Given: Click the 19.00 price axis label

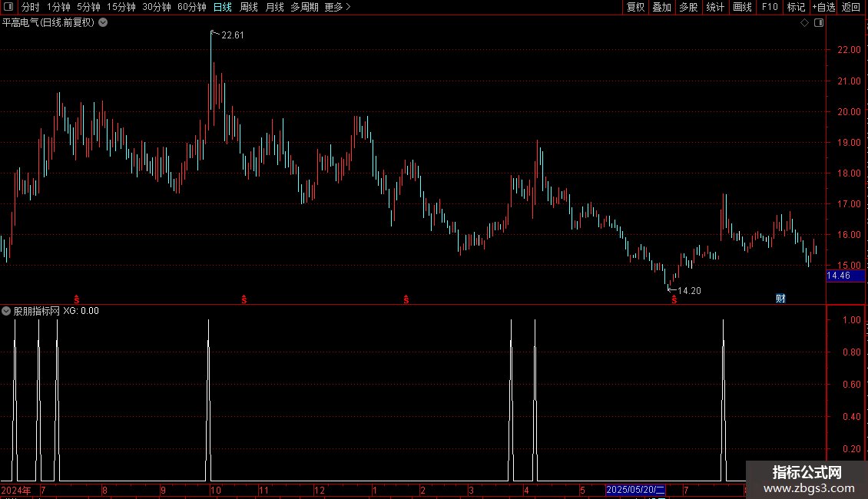Looking at the screenshot, I should point(849,143).
